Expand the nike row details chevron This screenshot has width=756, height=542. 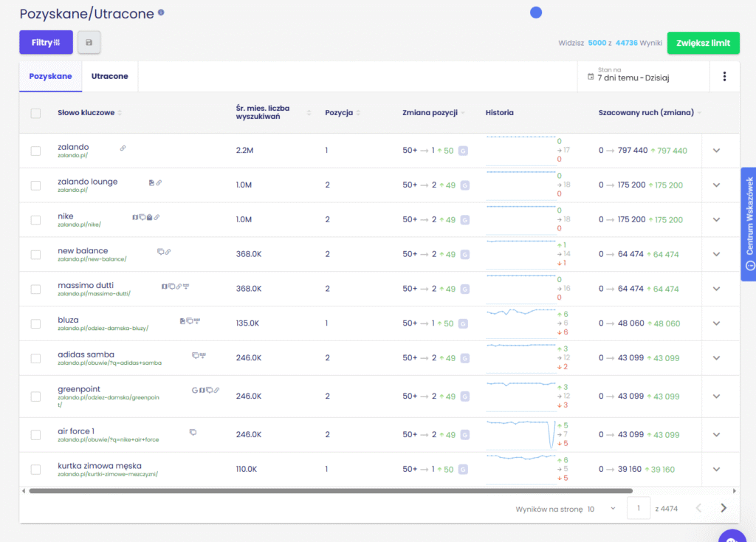(x=716, y=220)
